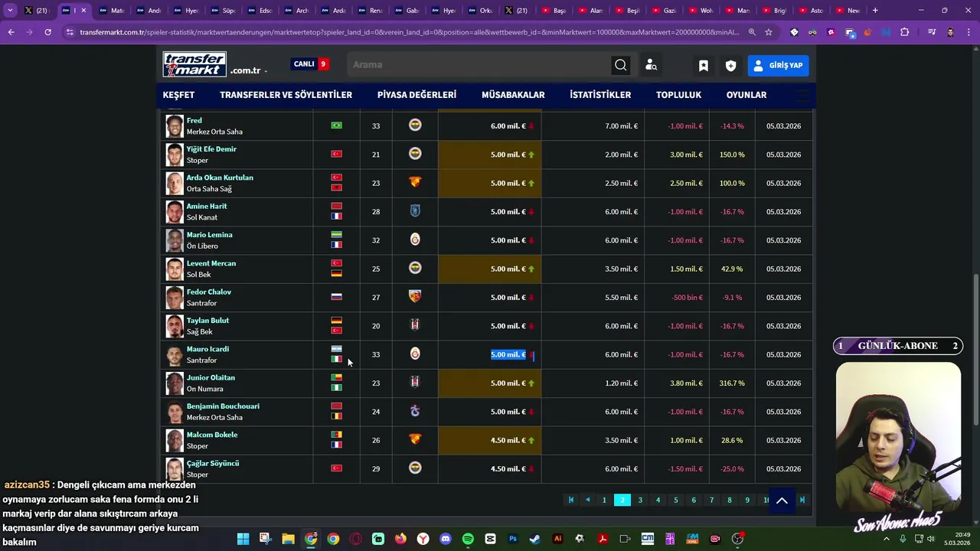Click Mario Lemina's photo thumbnail
Viewport: 980px width, 551px height.
click(x=175, y=240)
